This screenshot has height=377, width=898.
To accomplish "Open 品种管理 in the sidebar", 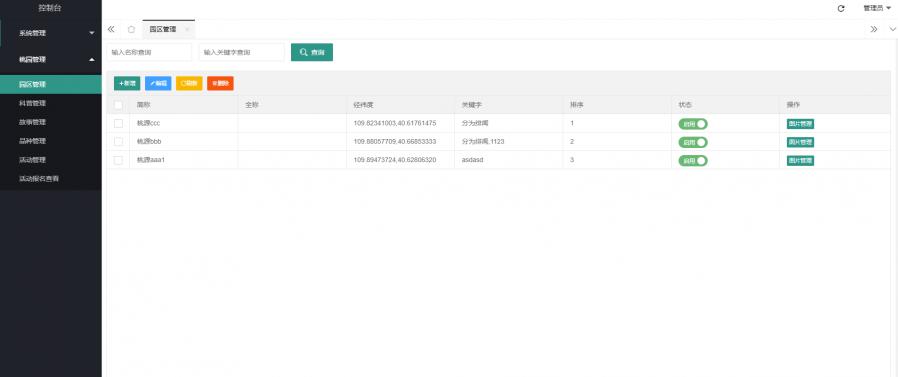I will pos(51,141).
